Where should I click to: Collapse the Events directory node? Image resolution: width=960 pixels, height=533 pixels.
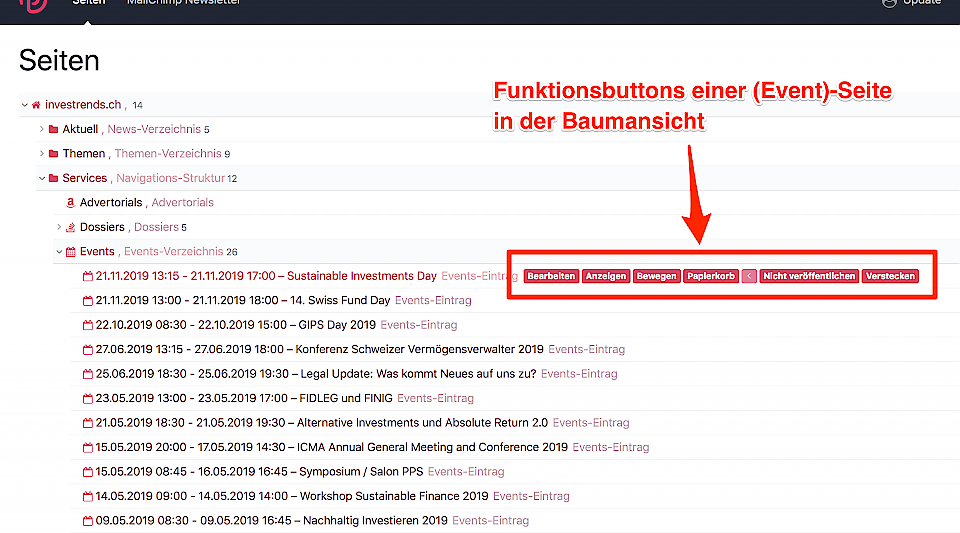59,252
